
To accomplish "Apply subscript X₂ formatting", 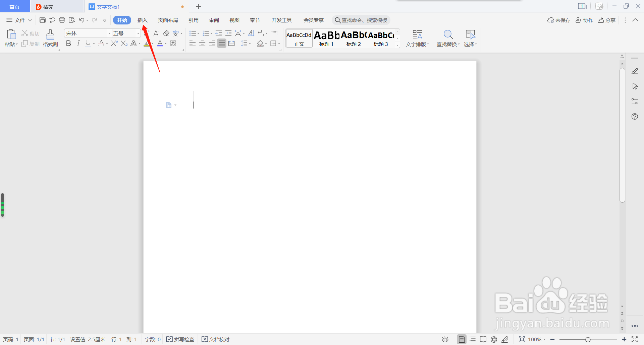I will click(x=124, y=43).
